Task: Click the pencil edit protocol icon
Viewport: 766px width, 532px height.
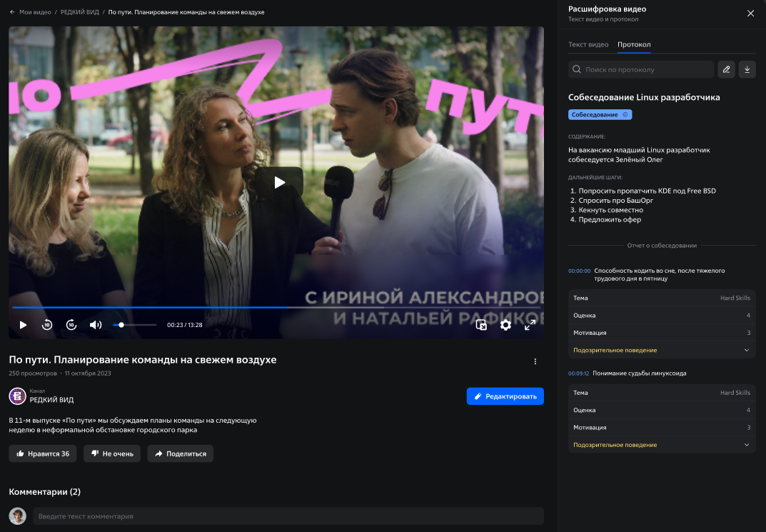Action: coord(726,69)
